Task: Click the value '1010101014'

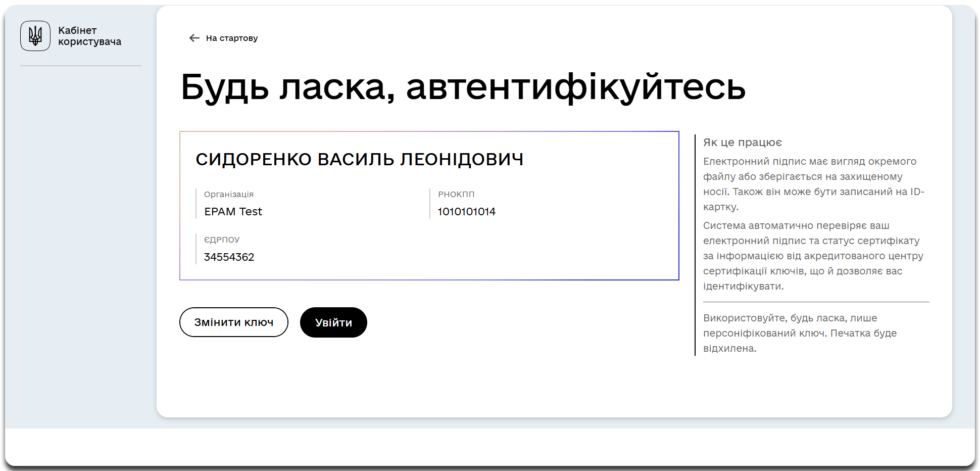Action: click(467, 211)
